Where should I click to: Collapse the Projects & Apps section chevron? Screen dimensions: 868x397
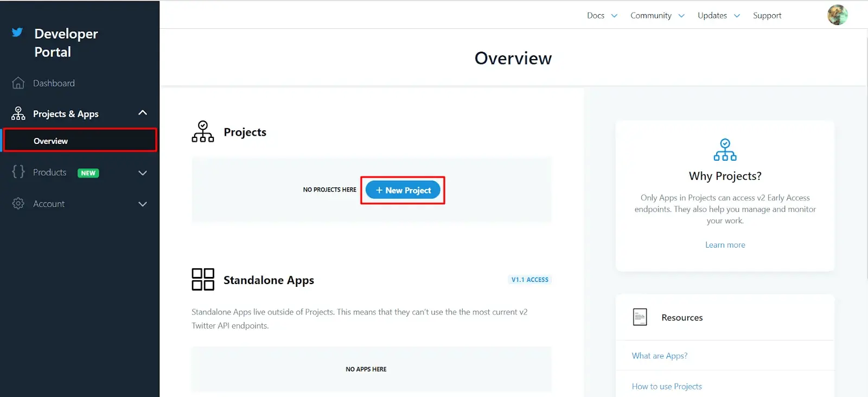click(x=143, y=113)
